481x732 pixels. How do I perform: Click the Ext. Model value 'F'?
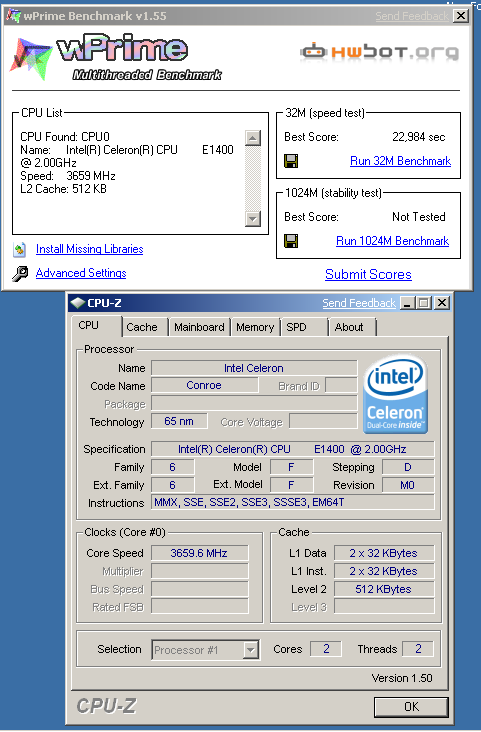pos(291,485)
